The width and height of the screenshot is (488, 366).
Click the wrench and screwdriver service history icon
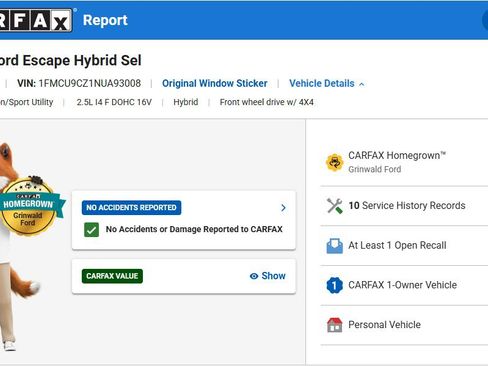335,206
